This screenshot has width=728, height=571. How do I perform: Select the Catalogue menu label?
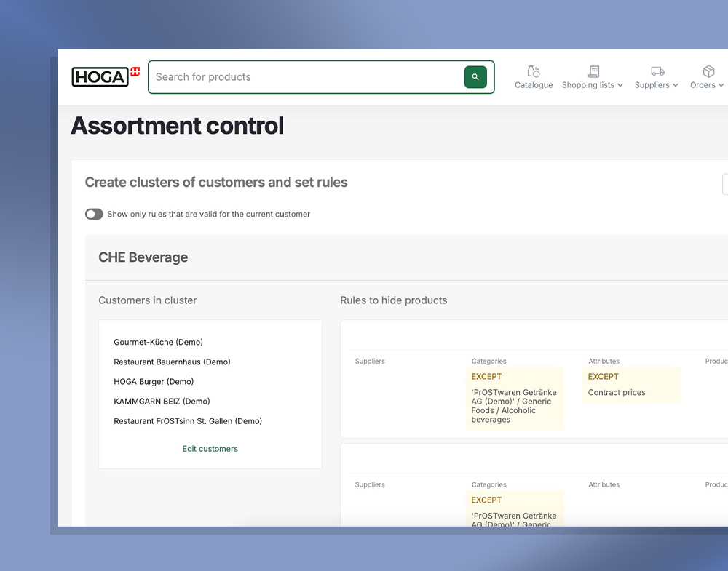point(534,85)
